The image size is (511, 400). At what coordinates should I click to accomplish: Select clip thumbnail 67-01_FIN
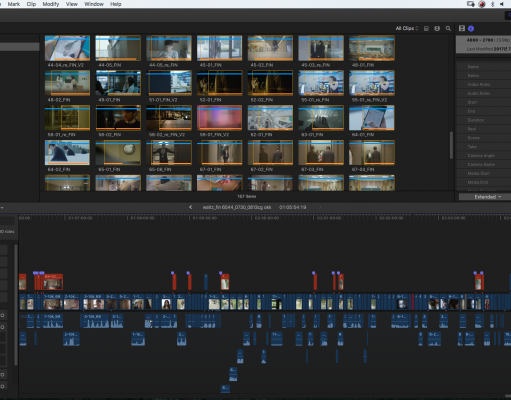click(x=219, y=153)
